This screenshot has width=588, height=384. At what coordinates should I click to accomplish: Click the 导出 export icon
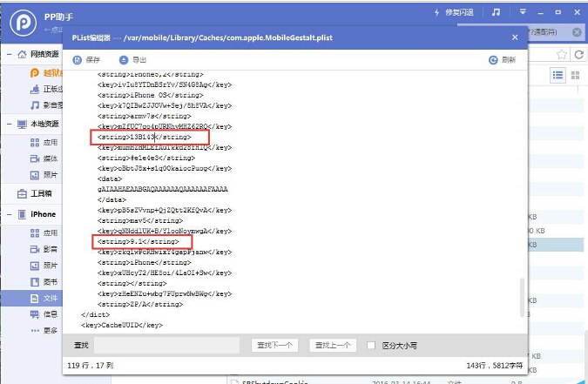pos(124,60)
